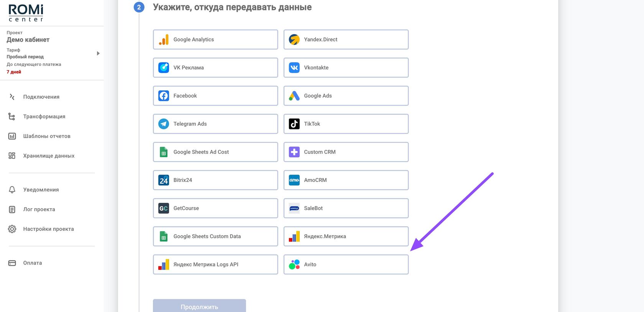Expand the project tariff arrow
Screen dimensions: 644x312
coord(98,54)
